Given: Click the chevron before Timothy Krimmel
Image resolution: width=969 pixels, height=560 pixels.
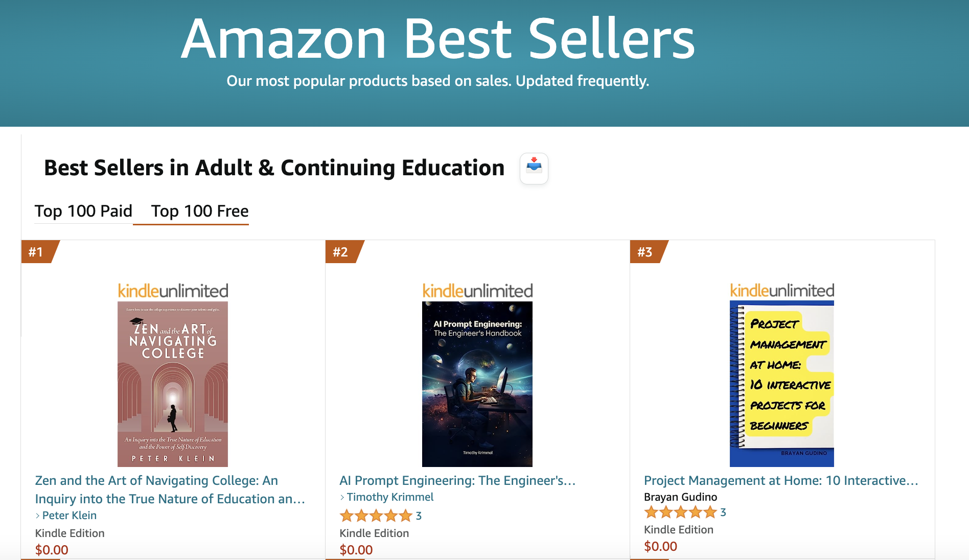Looking at the screenshot, I should 342,497.
